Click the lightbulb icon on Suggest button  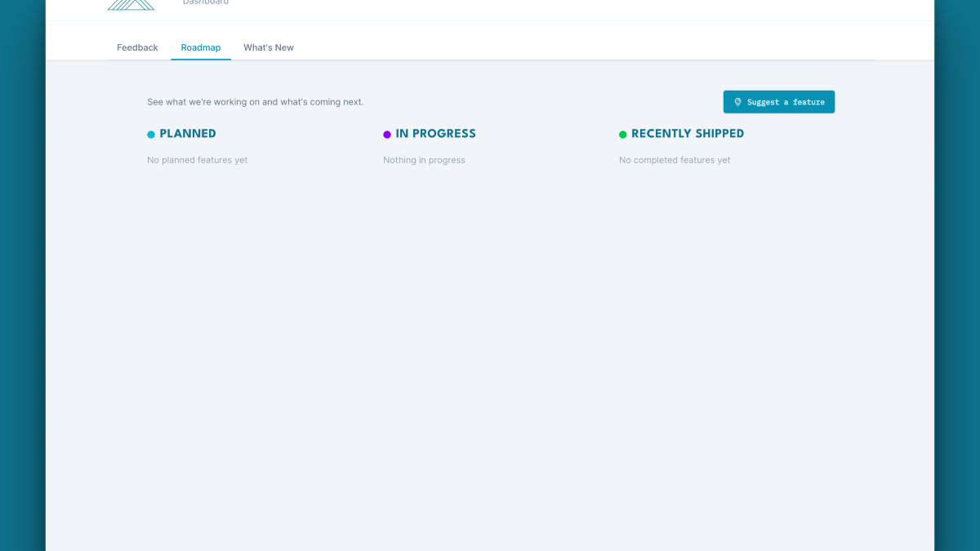pyautogui.click(x=737, y=102)
